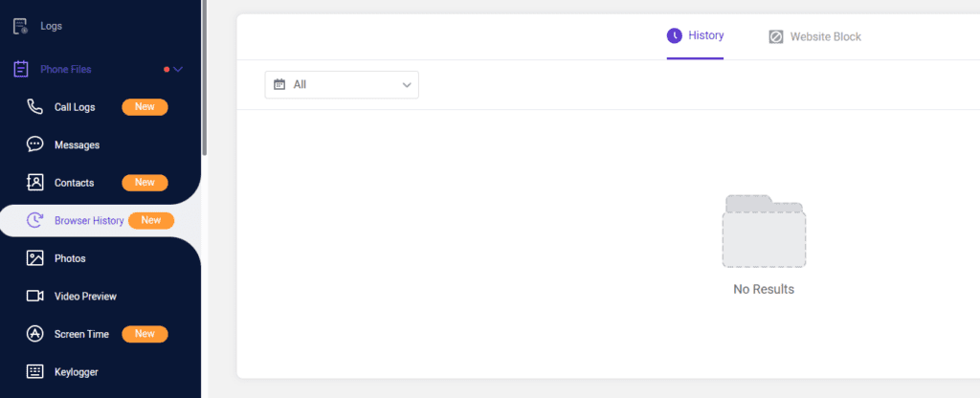Click the No Results folder placeholder

pyautogui.click(x=764, y=232)
